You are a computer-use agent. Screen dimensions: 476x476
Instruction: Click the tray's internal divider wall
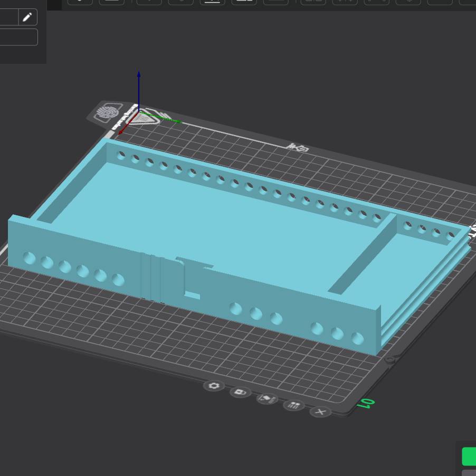pos(364,253)
